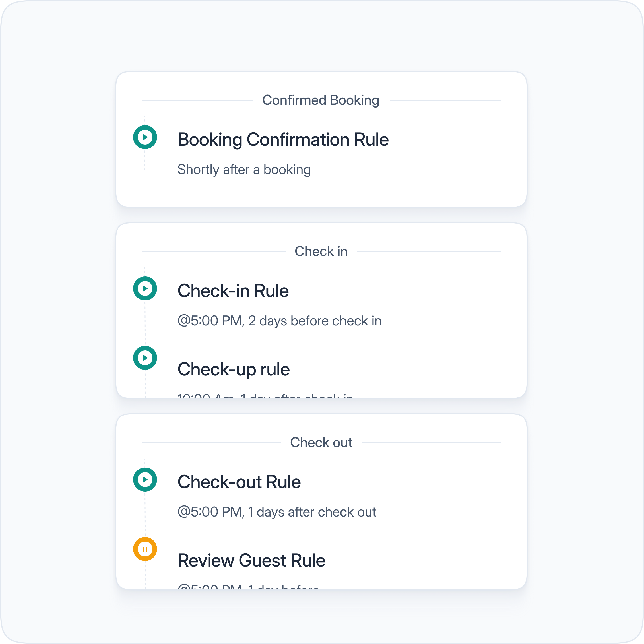Click the Check in section header

tap(321, 251)
